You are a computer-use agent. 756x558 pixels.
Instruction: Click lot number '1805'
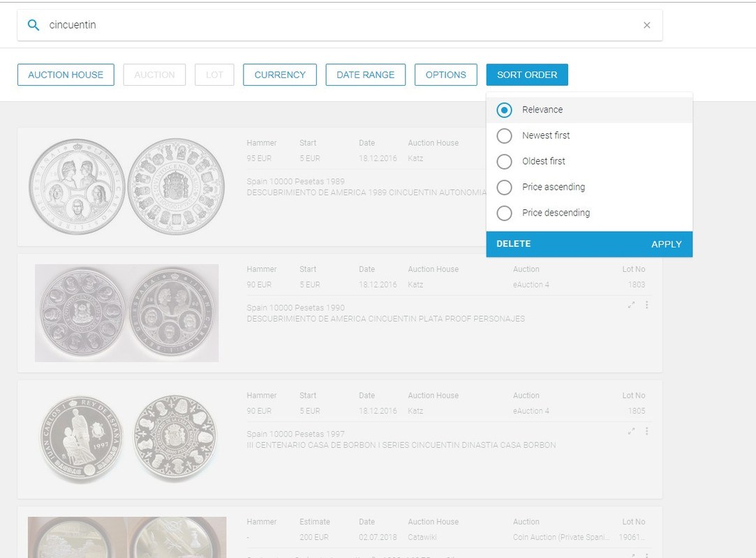click(x=637, y=411)
